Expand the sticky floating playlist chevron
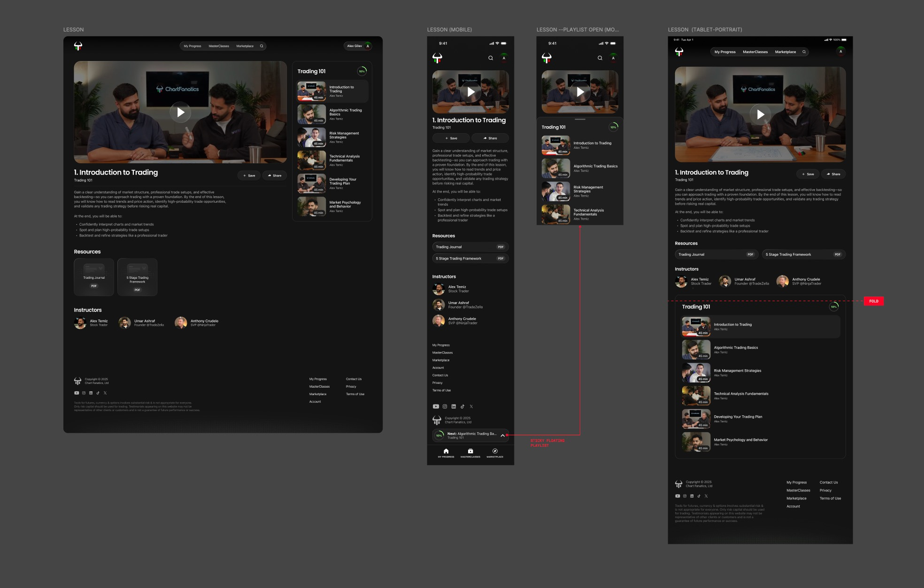This screenshot has height=588, width=924. click(x=502, y=435)
